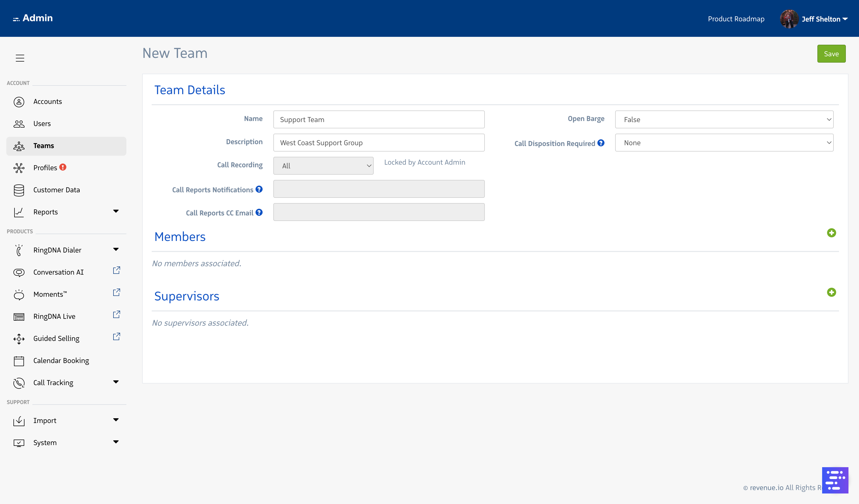Open Call Disposition Required help tooltip icon
Screen dimensions: 859x504
601,143
